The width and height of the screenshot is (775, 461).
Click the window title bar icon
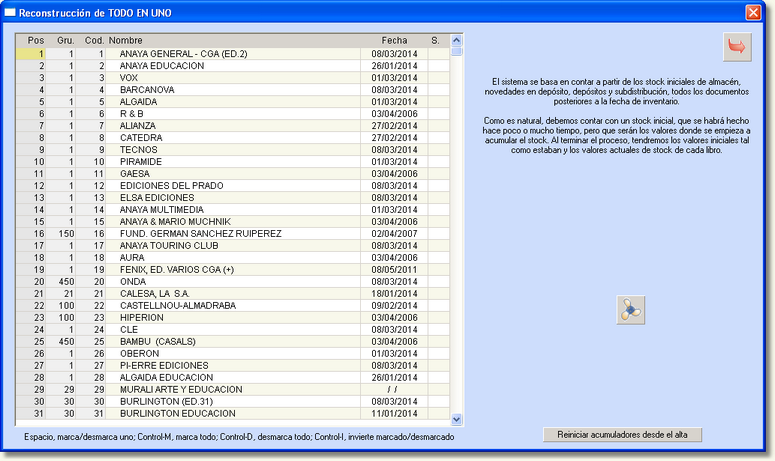(10, 13)
